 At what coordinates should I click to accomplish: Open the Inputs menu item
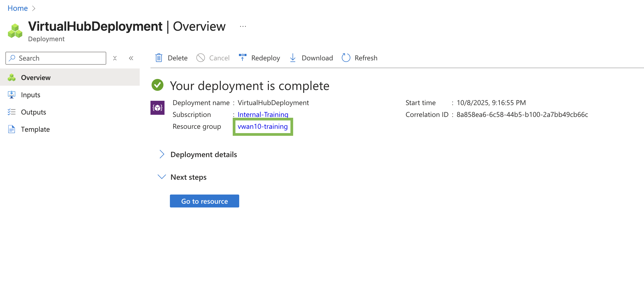tap(30, 95)
